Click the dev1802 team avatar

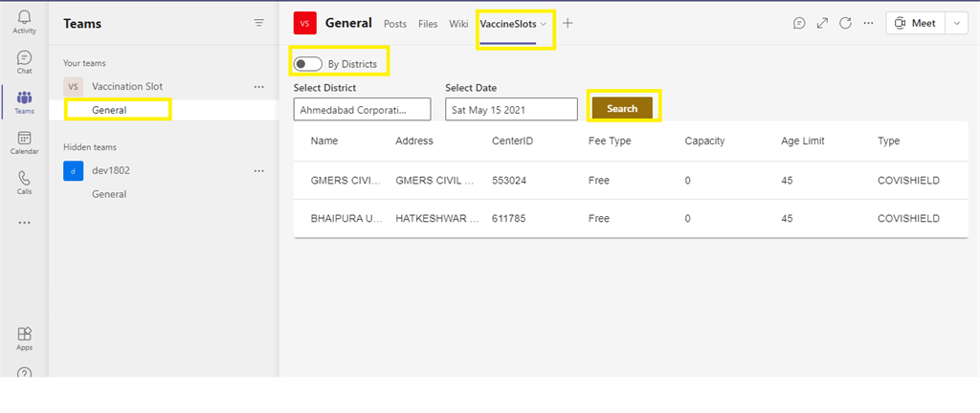(73, 170)
